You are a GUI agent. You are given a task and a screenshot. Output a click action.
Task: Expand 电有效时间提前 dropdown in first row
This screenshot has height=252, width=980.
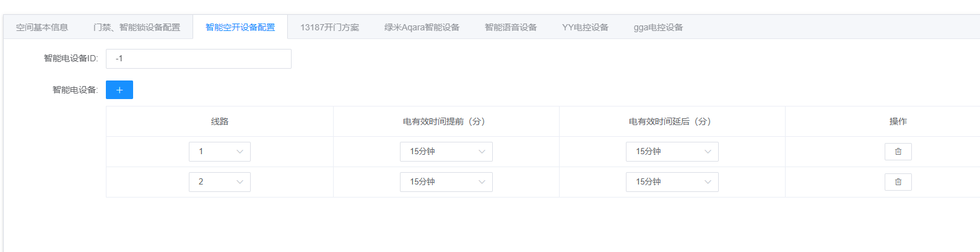tap(446, 152)
